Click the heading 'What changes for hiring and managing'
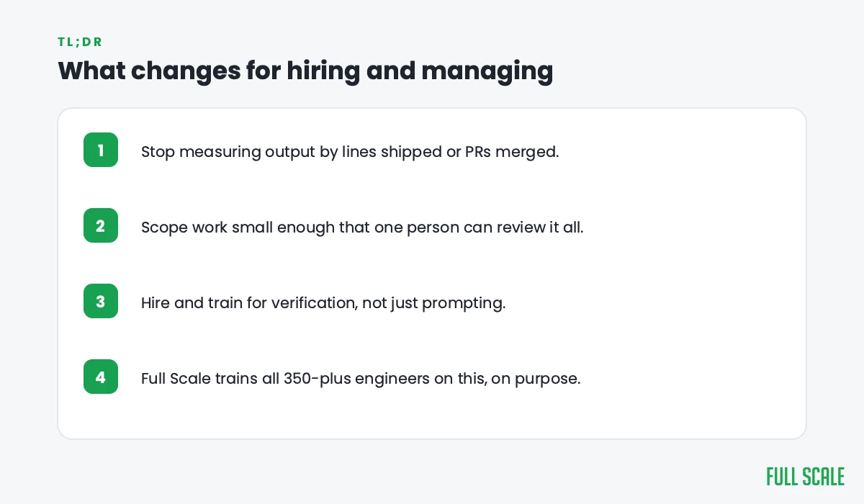This screenshot has width=864, height=504. [x=305, y=71]
